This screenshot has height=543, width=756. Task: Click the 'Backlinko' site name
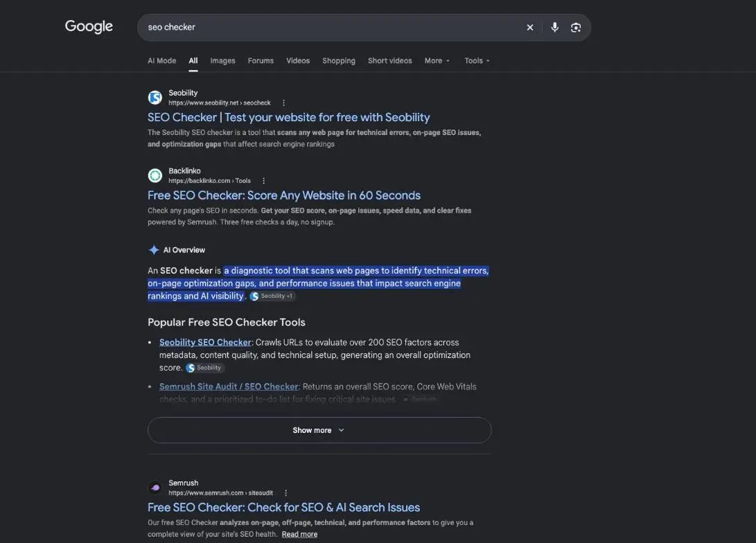(184, 171)
